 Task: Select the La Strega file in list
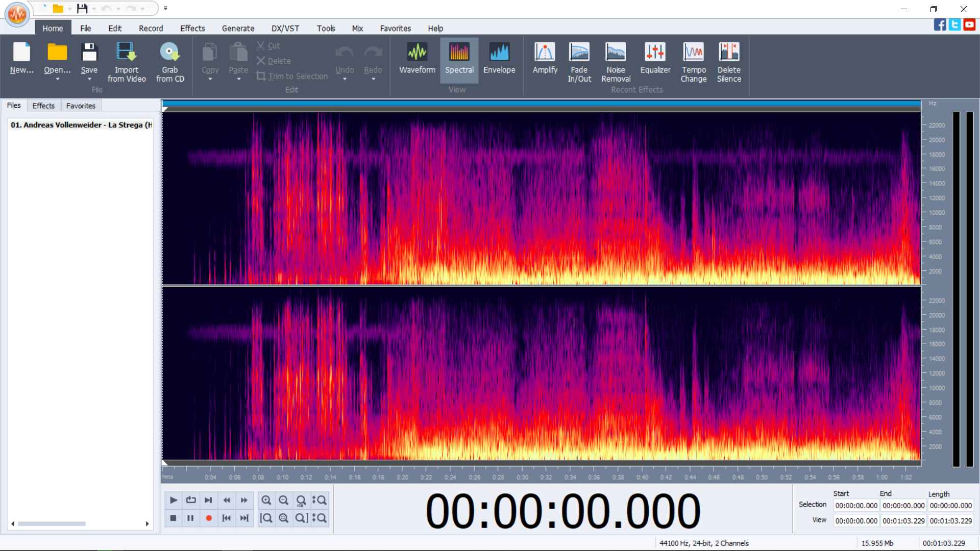point(81,125)
